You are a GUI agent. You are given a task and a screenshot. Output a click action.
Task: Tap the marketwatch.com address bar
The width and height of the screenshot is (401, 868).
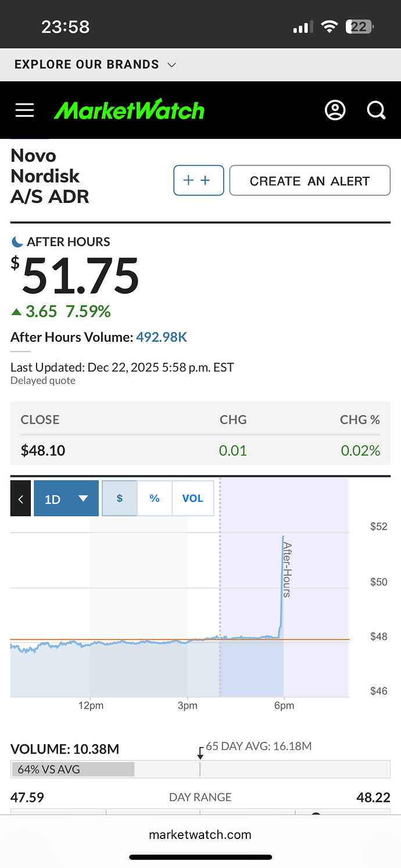(x=201, y=835)
